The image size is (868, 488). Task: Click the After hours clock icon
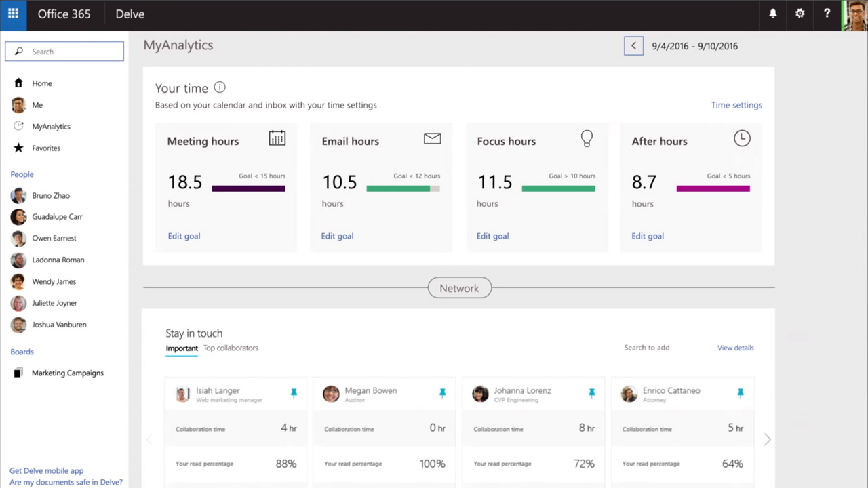coord(742,138)
